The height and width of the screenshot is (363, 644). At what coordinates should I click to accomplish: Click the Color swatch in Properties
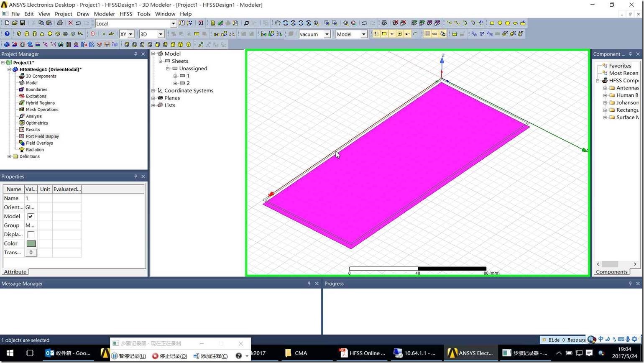click(x=31, y=243)
